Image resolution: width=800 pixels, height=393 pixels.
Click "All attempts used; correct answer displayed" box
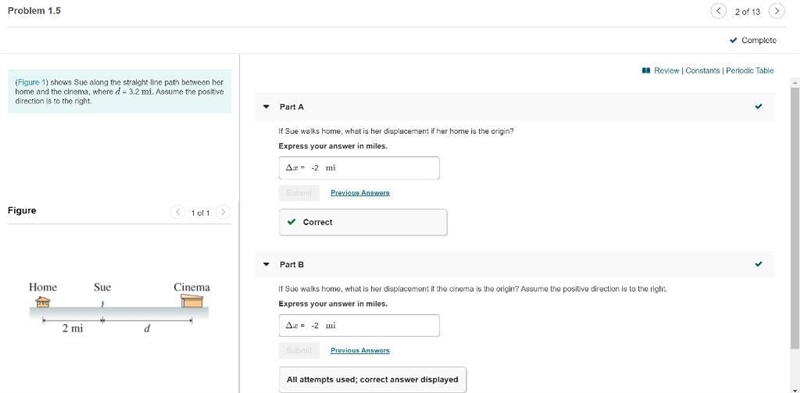pos(372,379)
